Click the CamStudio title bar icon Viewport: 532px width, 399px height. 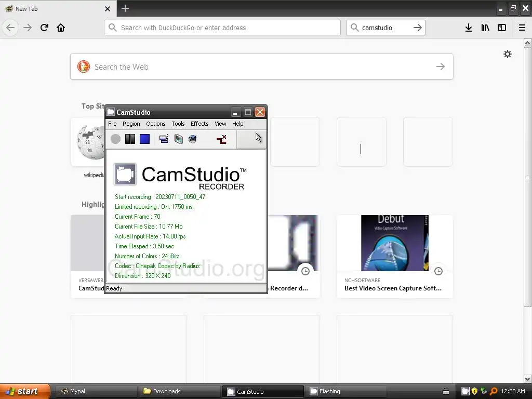tap(111, 112)
